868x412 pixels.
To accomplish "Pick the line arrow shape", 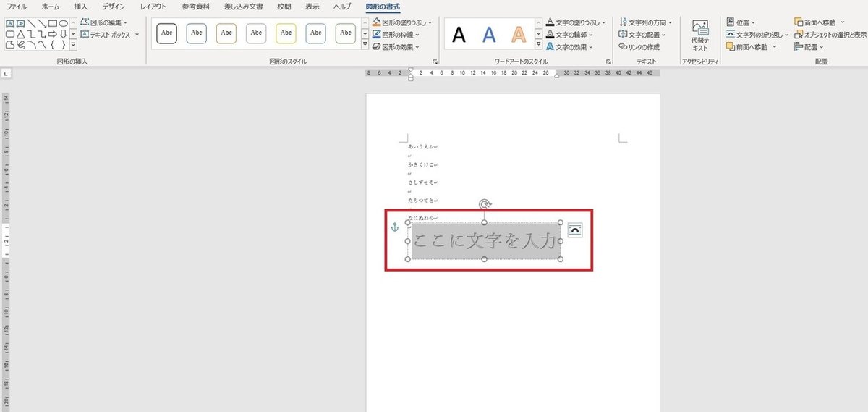I will pos(42,23).
